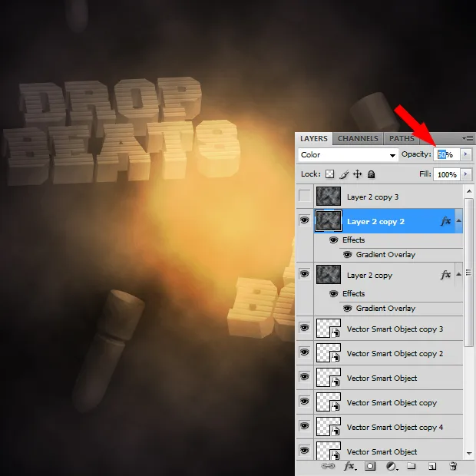Click the Link Layers chain icon
The image size is (476, 476).
pyautogui.click(x=327, y=466)
